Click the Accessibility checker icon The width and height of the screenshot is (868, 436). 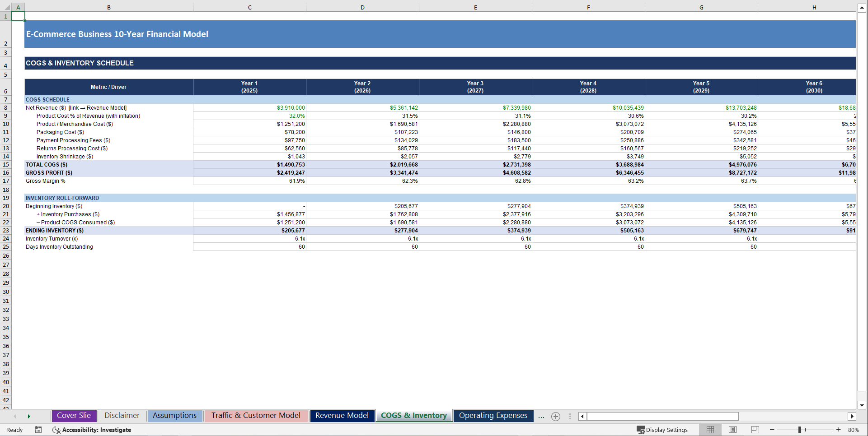(x=56, y=430)
